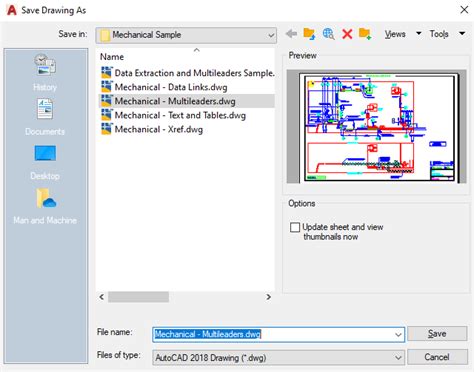Screen dimensions: 474x372
Task: Click the Name column header
Action: (112, 57)
